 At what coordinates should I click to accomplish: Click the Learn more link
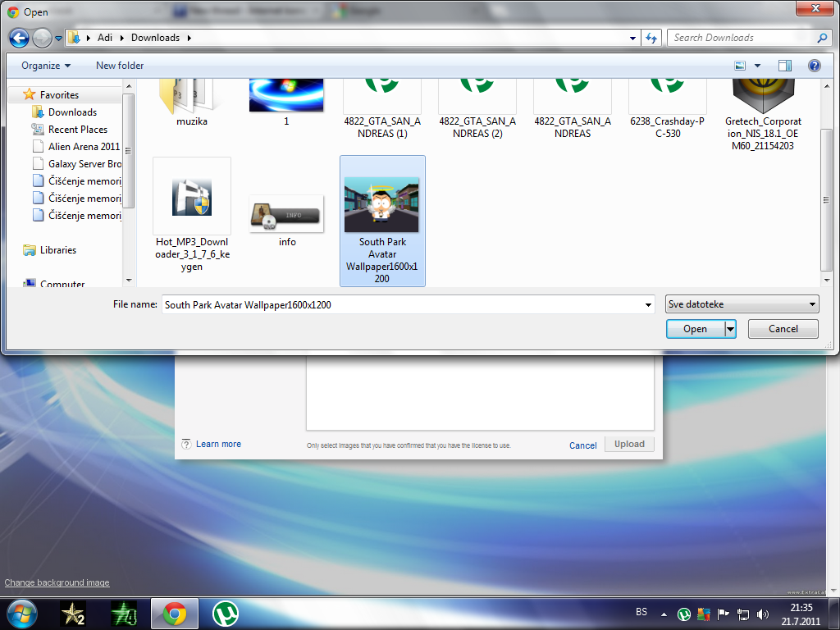(x=218, y=444)
